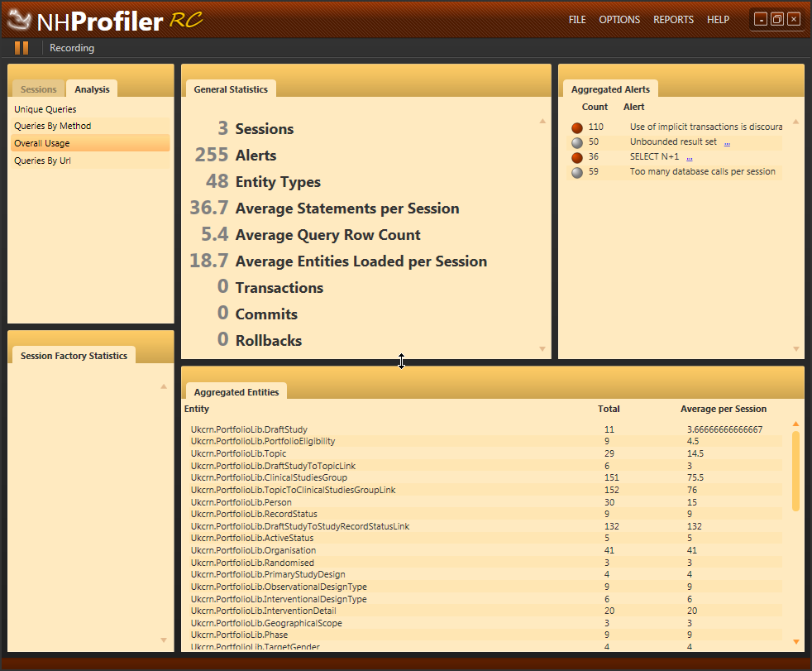Select the Analysis tab
812x671 pixels.
coord(92,89)
